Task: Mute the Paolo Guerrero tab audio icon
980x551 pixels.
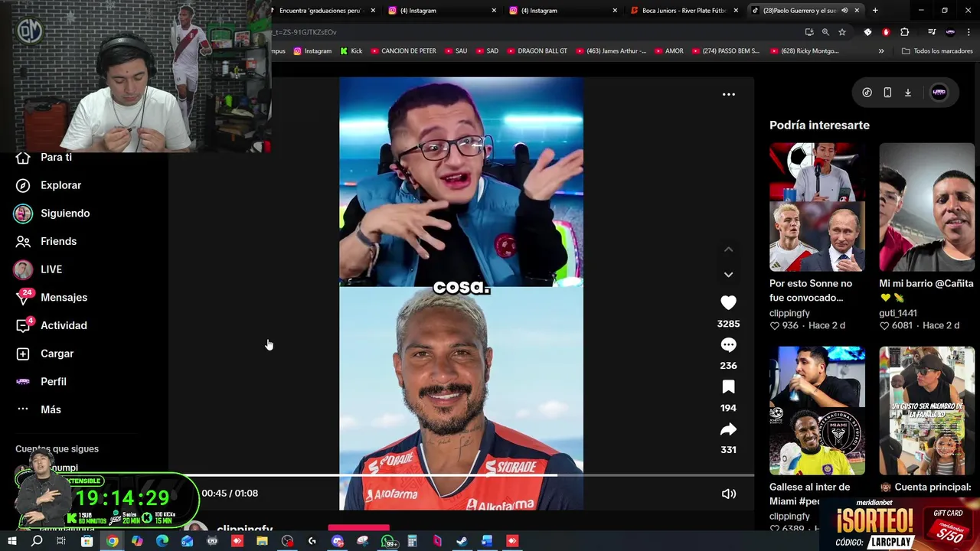Action: pos(844,11)
